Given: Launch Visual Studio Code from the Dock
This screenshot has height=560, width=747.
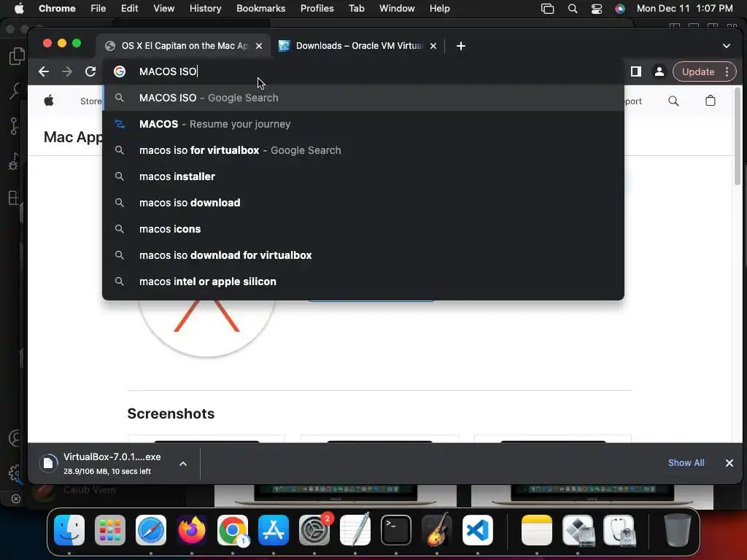Looking at the screenshot, I should tap(477, 530).
